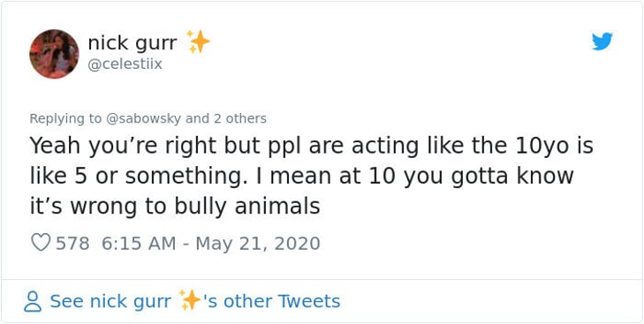Viewport: 644px width, 324px height.
Task: Visit the @celestiix handle
Action: tap(125, 64)
